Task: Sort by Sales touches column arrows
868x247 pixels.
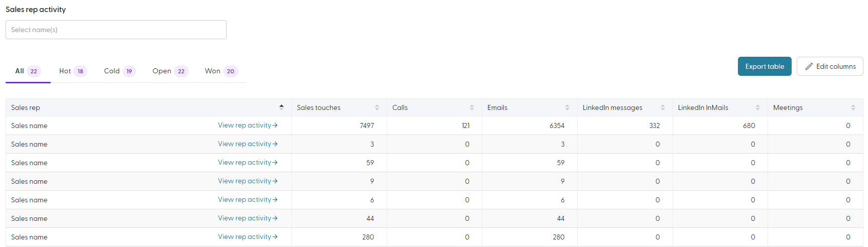Action: 377,107
